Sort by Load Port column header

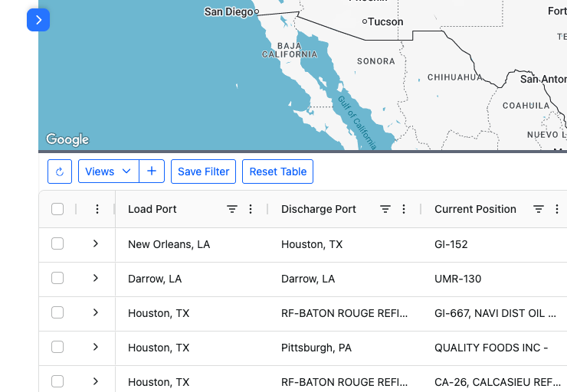[152, 209]
